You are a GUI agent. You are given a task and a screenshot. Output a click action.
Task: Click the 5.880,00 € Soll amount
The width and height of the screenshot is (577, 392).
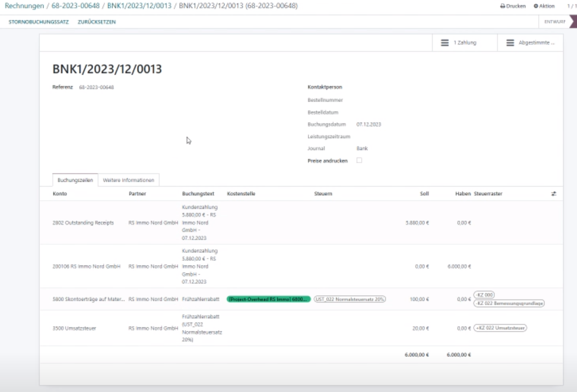click(x=417, y=223)
